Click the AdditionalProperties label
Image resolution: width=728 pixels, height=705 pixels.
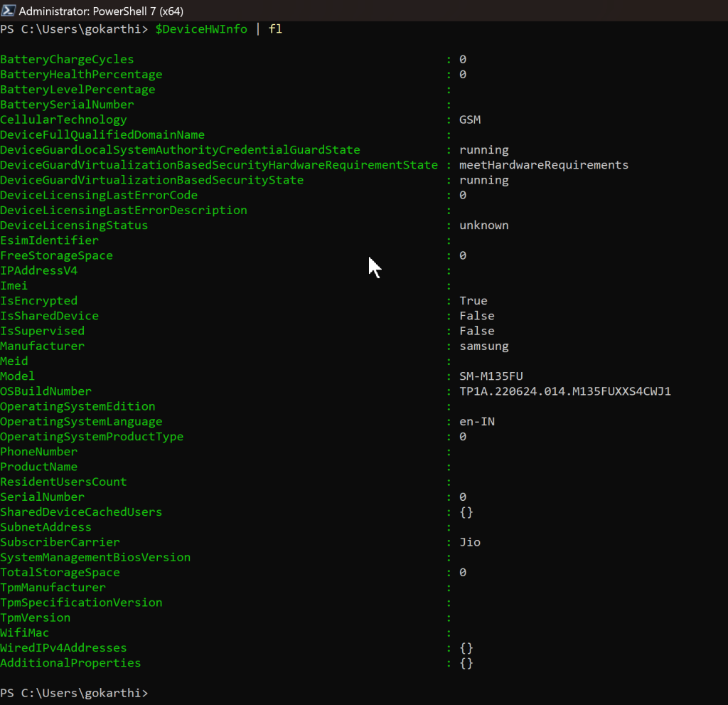coord(70,663)
